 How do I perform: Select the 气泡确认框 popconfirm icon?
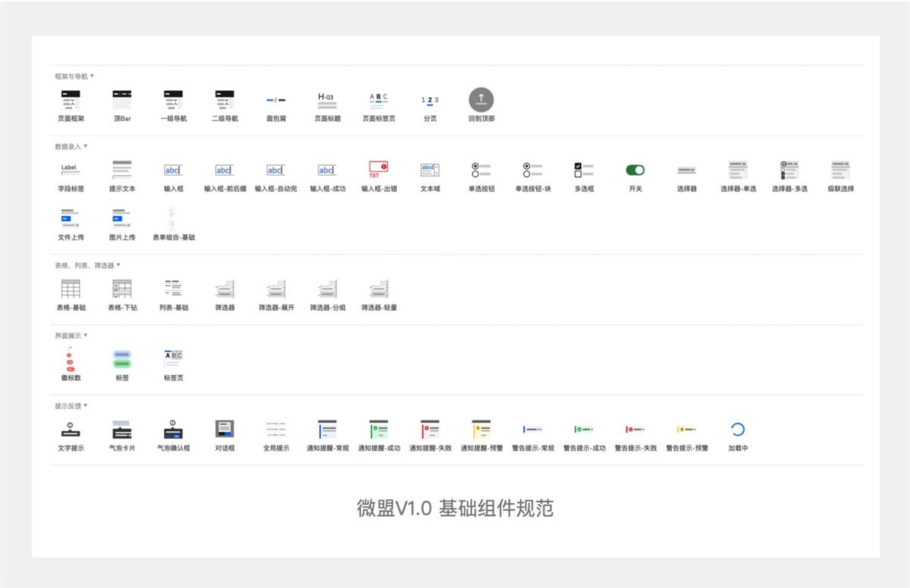point(173,429)
